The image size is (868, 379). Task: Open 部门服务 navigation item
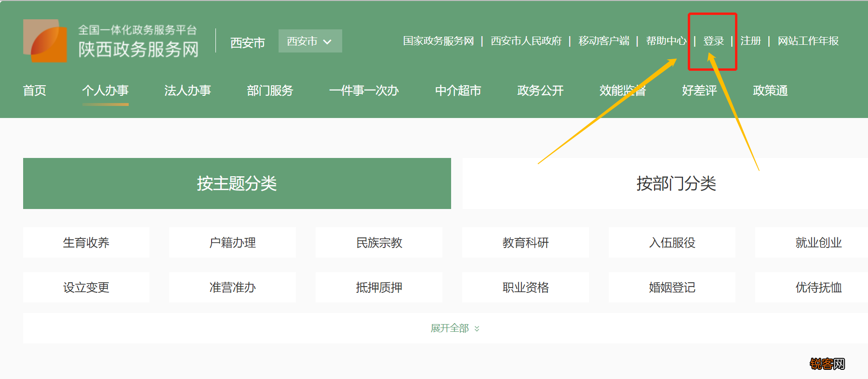(270, 91)
